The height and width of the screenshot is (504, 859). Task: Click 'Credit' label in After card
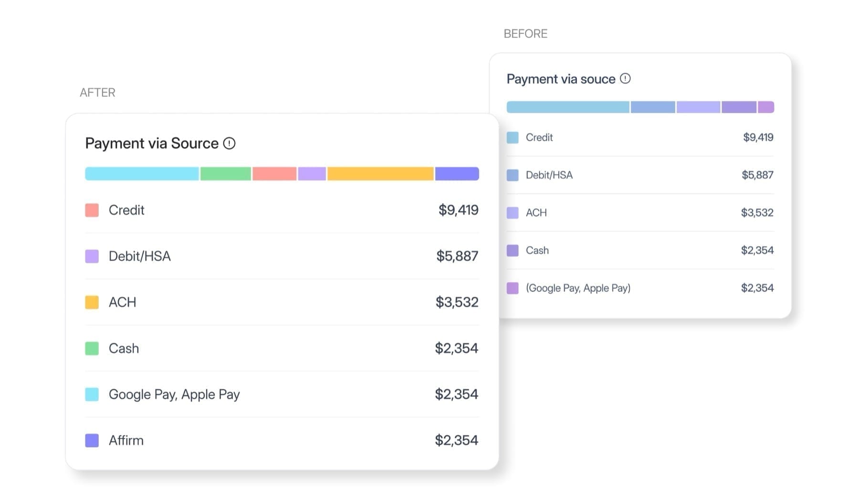coord(126,210)
